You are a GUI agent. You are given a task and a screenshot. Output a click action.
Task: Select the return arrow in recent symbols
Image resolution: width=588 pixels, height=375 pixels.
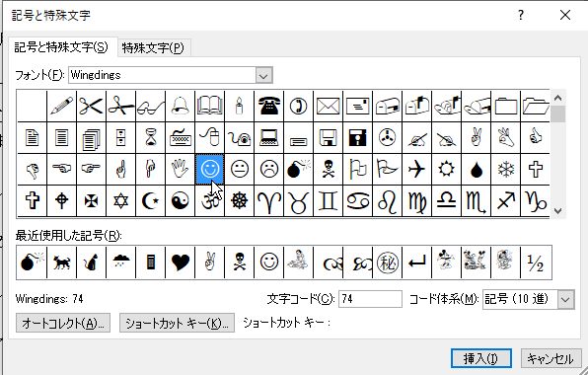click(416, 262)
